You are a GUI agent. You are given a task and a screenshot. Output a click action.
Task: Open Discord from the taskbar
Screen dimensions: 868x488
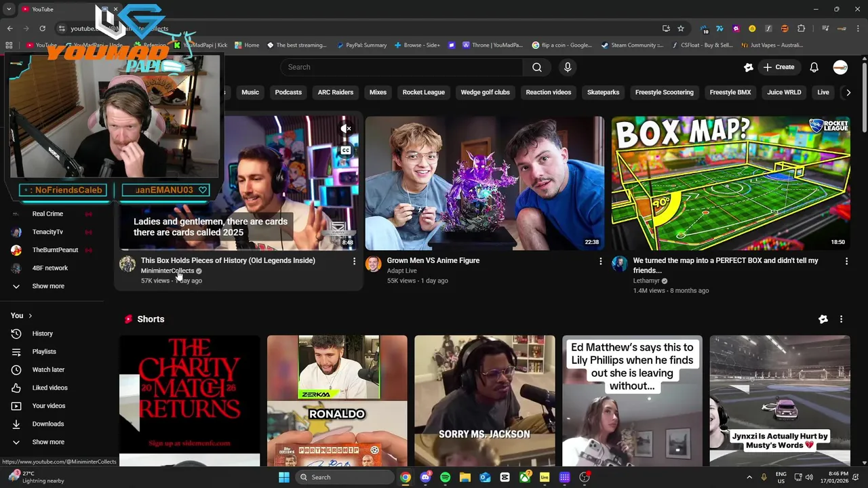(x=425, y=477)
